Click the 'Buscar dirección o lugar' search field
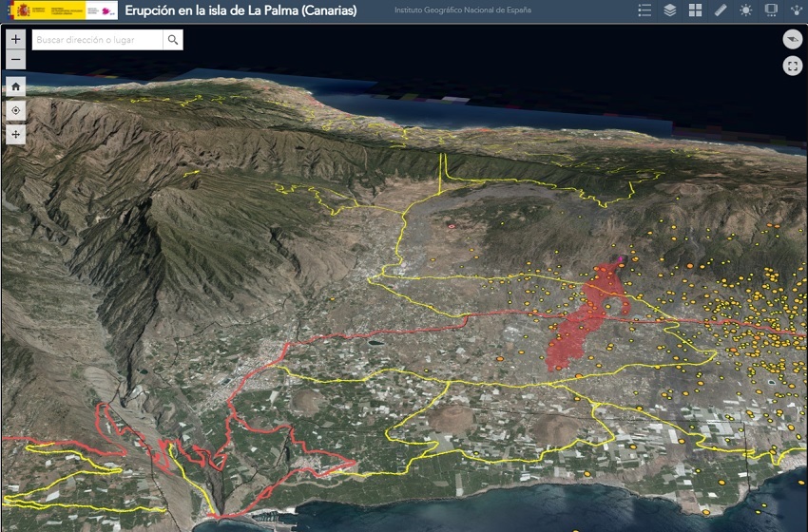The image size is (808, 532). [x=97, y=40]
